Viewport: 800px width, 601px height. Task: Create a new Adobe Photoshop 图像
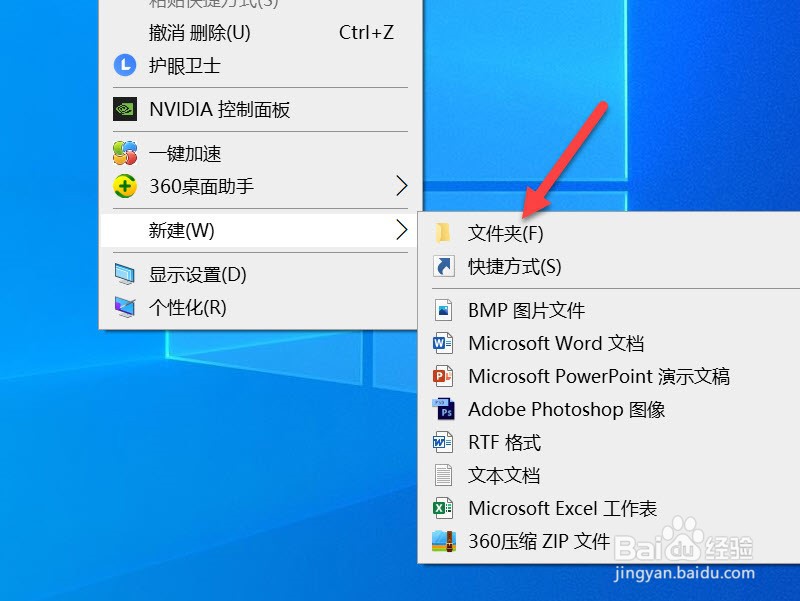(610, 409)
